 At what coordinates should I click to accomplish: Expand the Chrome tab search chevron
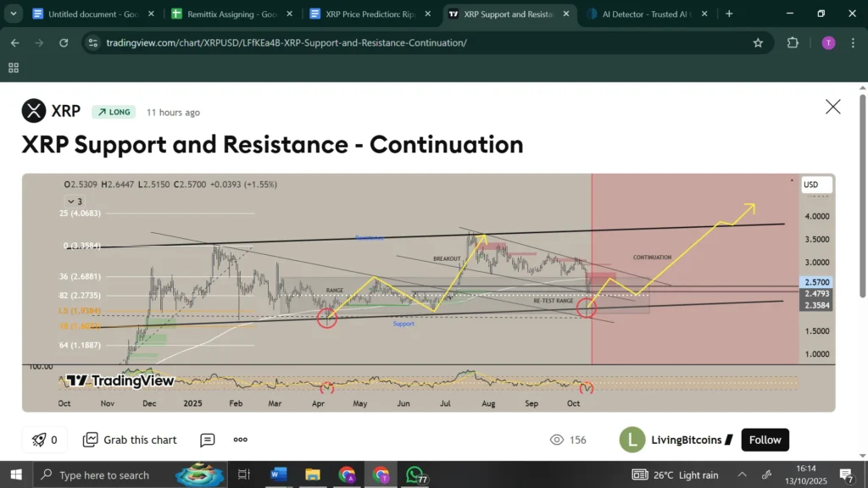pyautogui.click(x=13, y=14)
